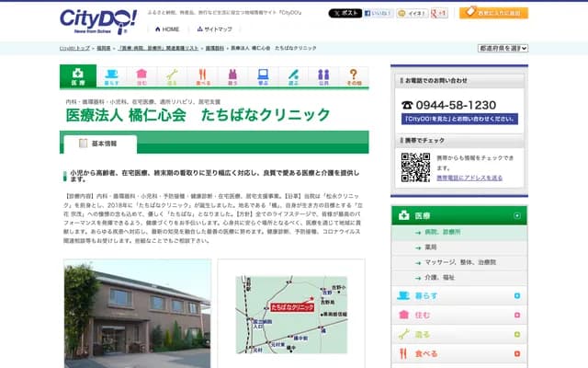Click the 関連業種リスト breadcrumb link

coord(158,48)
